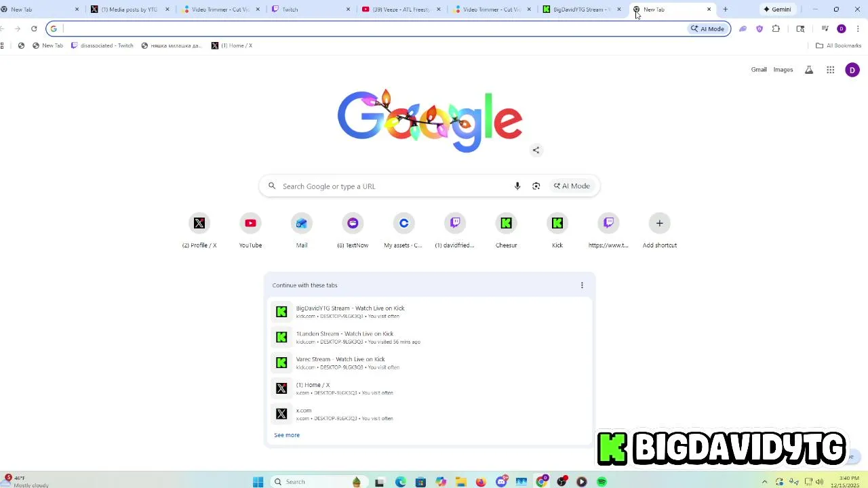Open the YouTube shortcut

pos(250,223)
